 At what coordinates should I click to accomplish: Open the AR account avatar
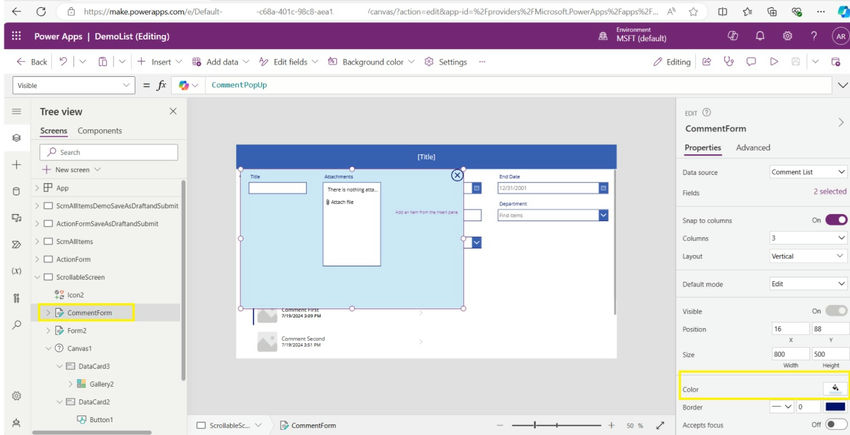tap(840, 36)
